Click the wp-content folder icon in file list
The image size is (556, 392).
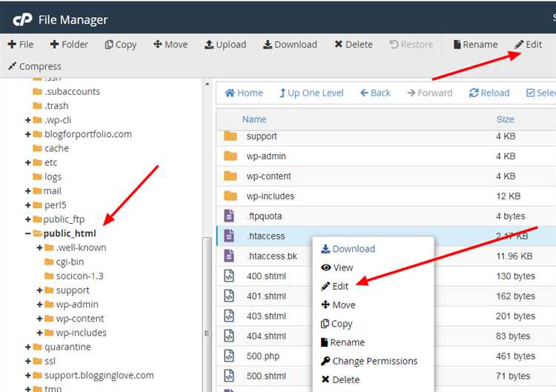231,176
